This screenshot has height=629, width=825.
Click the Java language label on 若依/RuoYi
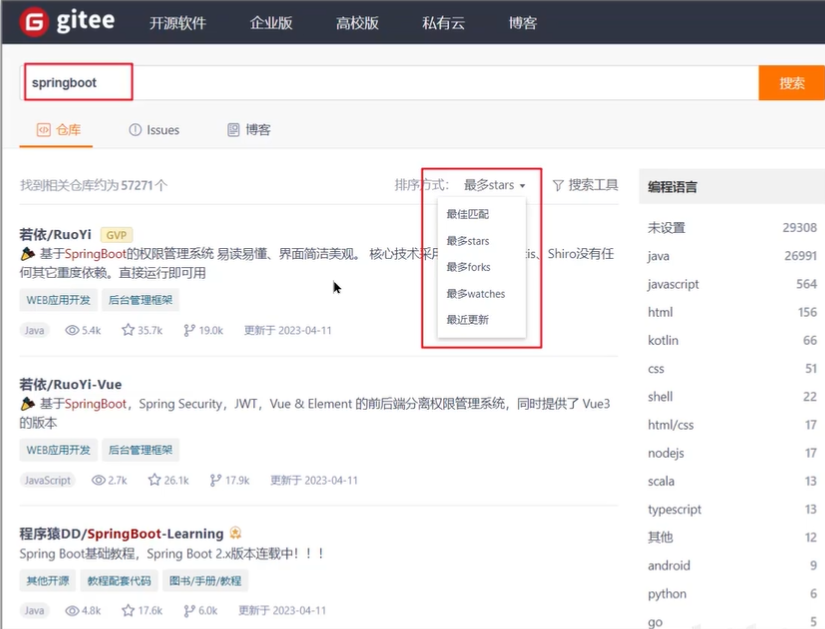point(34,330)
